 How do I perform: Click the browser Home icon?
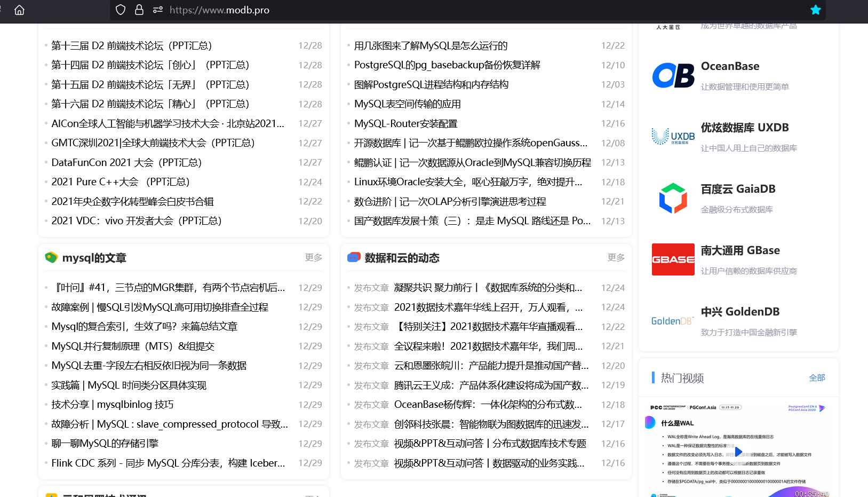click(x=19, y=10)
